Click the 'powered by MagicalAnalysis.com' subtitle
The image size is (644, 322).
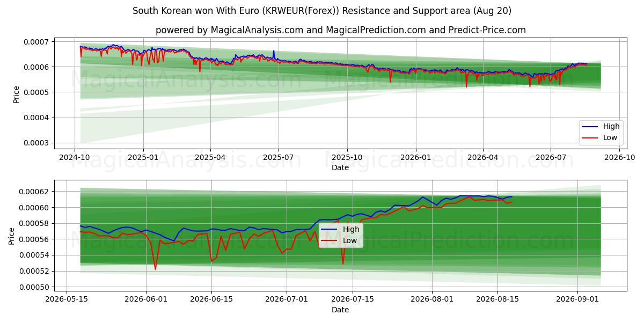pos(341,30)
